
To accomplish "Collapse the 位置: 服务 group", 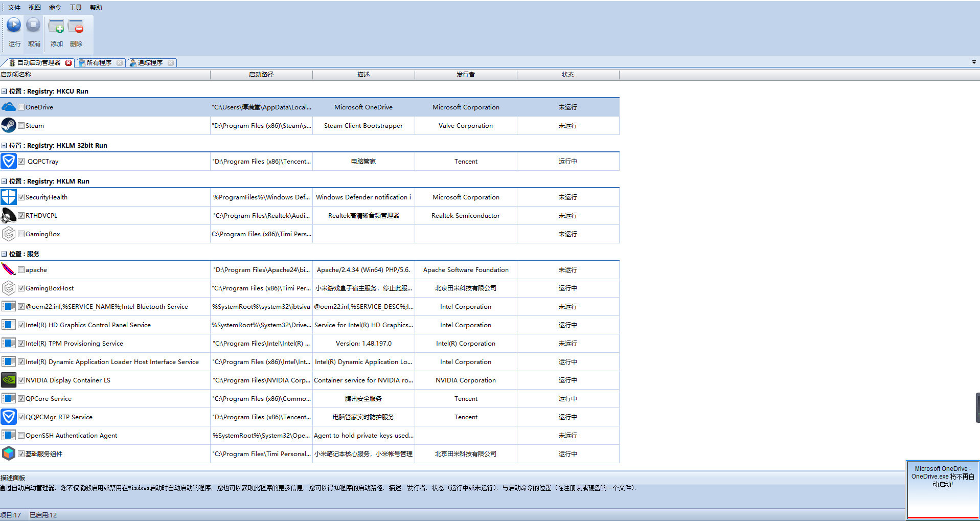I will (x=4, y=254).
